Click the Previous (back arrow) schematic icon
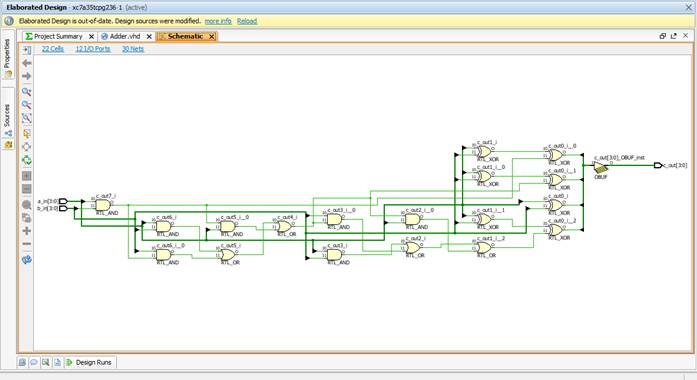 [27, 63]
